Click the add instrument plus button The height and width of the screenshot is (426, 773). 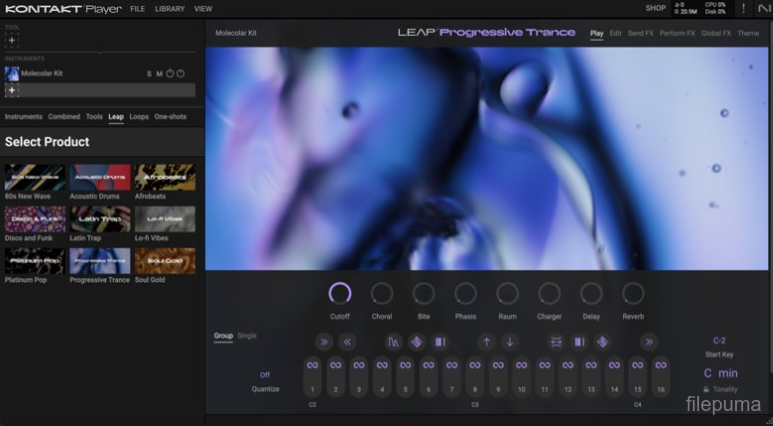coord(12,90)
